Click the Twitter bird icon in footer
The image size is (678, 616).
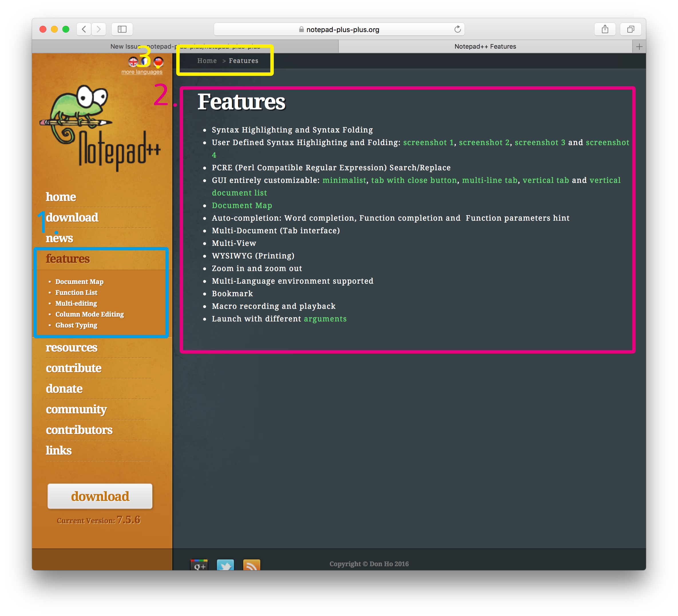225,565
